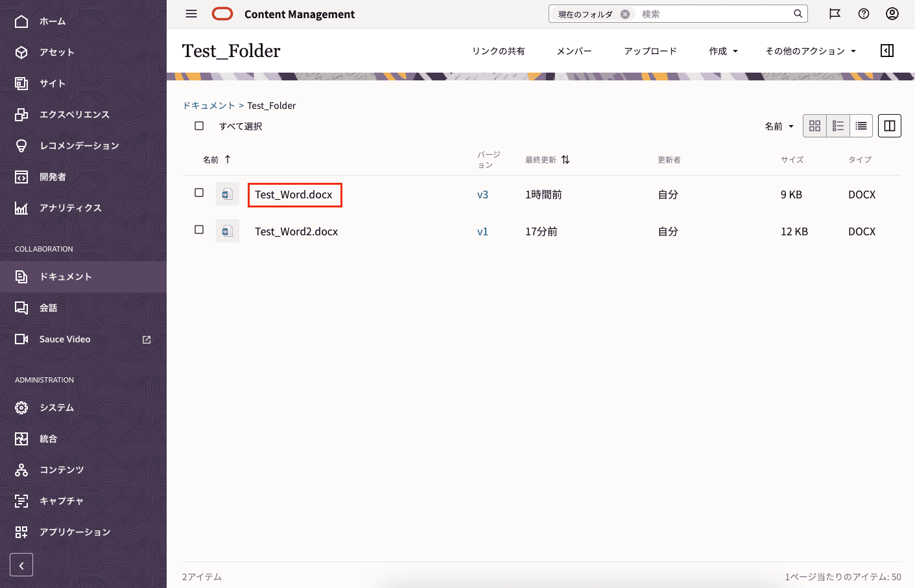Open version history link v3 for Test_Word.docx

pyautogui.click(x=483, y=194)
